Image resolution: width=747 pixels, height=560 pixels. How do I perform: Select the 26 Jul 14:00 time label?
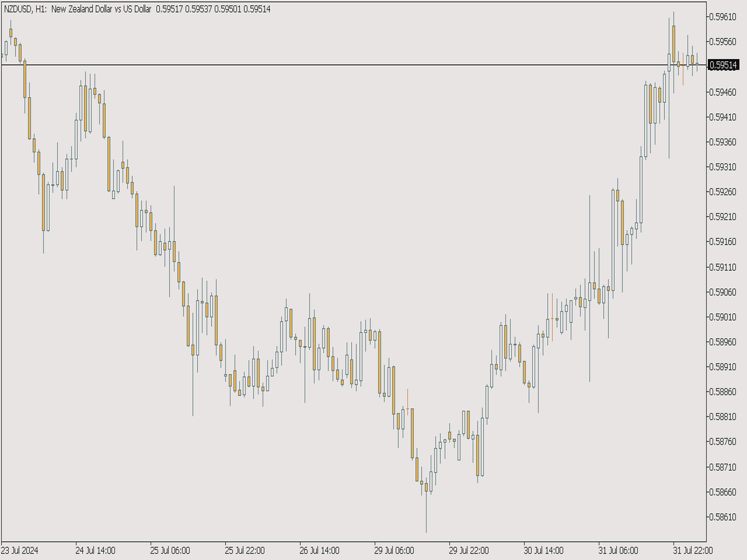[319, 551]
